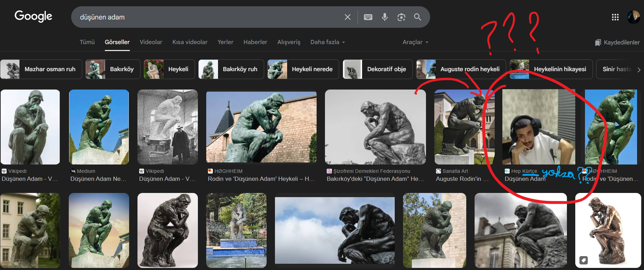Select the Görseller tab
Screen dimensions: 644x270
(x=117, y=42)
